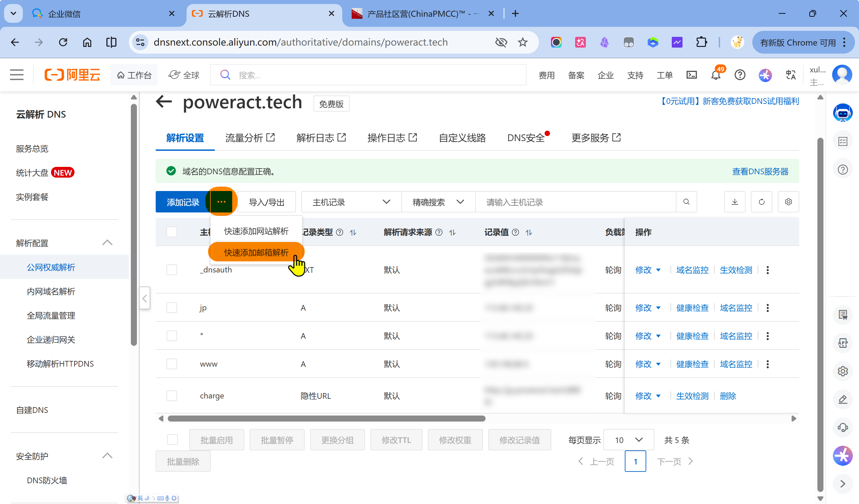Select 快速添加邮箱解析 menu item
The image size is (859, 504).
pyautogui.click(x=256, y=252)
